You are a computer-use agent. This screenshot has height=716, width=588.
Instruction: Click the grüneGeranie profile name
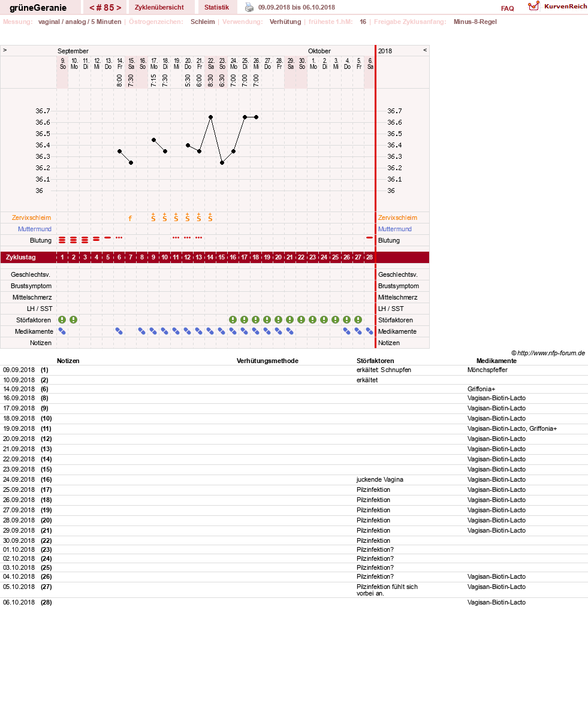tap(38, 8)
